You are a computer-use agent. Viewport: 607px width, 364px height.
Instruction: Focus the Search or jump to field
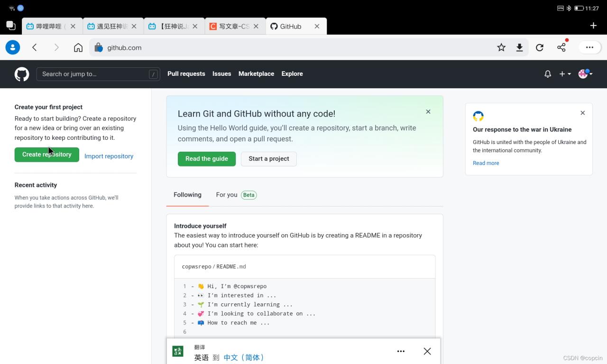pyautogui.click(x=98, y=74)
